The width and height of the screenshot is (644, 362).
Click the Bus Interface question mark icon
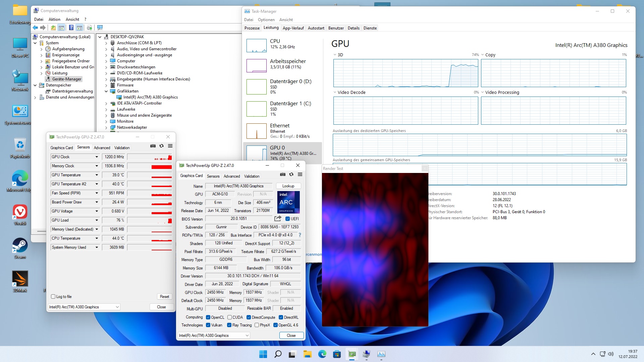pyautogui.click(x=300, y=235)
